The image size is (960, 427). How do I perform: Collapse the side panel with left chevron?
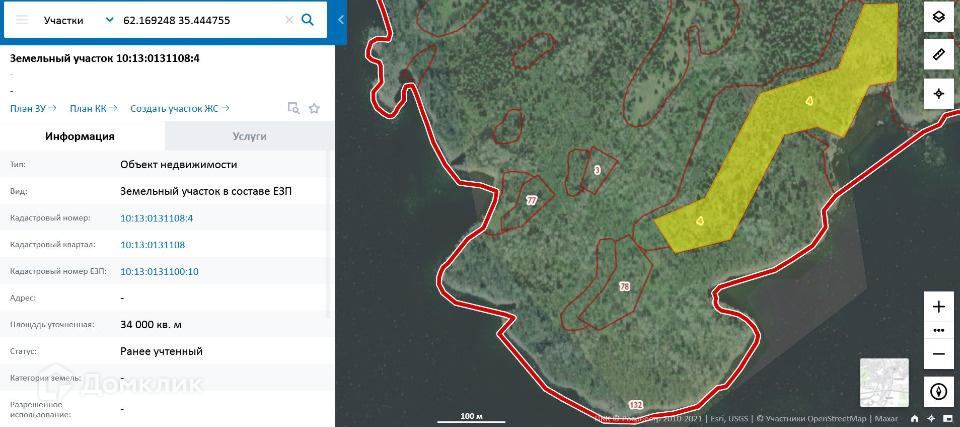[x=341, y=20]
